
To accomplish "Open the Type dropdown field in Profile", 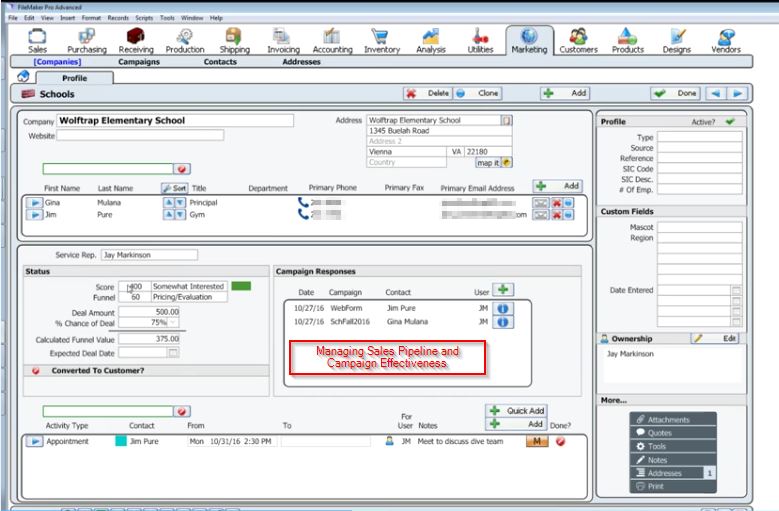I will (700, 137).
